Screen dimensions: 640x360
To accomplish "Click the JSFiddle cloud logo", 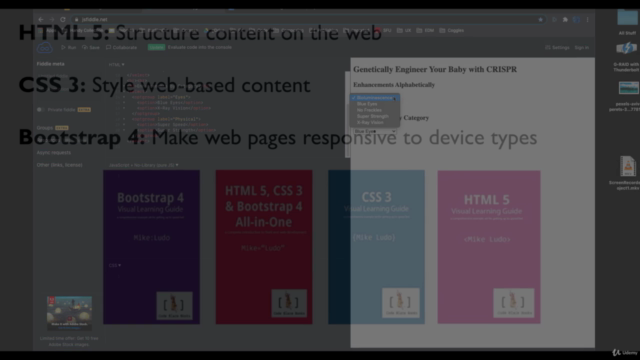I will 44,48.
